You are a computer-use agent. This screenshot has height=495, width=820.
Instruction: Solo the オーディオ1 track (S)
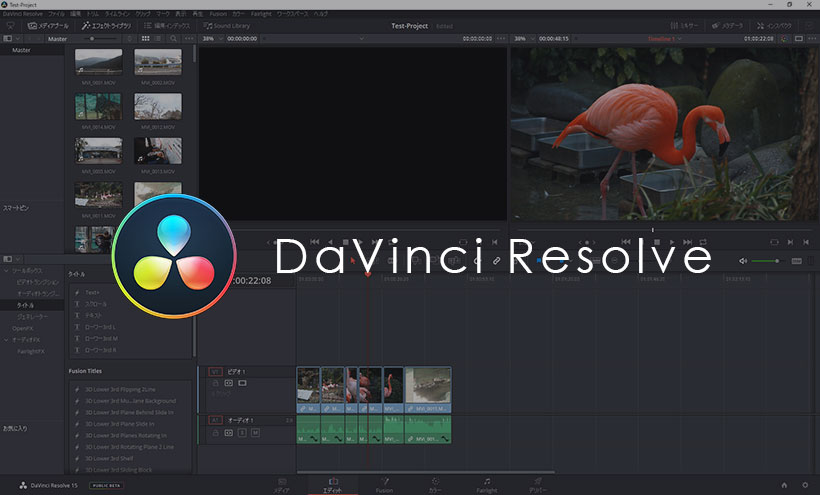pos(242,433)
